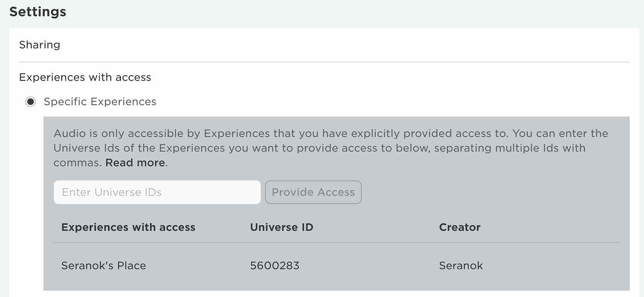Image resolution: width=644 pixels, height=297 pixels.
Task: Click the Settings page heading
Action: tap(38, 12)
